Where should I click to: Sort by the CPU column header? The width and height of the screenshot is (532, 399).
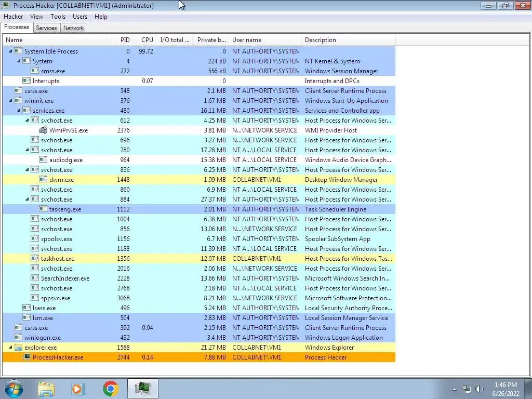tap(144, 39)
